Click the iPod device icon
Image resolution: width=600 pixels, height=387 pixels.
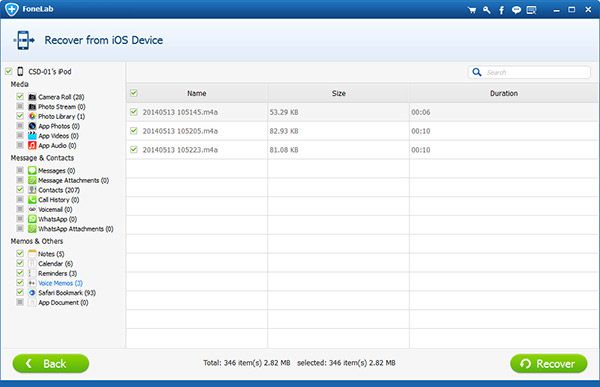click(x=20, y=71)
